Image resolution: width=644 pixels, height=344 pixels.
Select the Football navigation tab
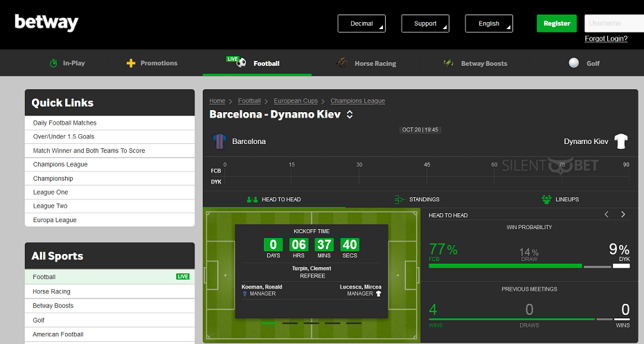point(257,63)
